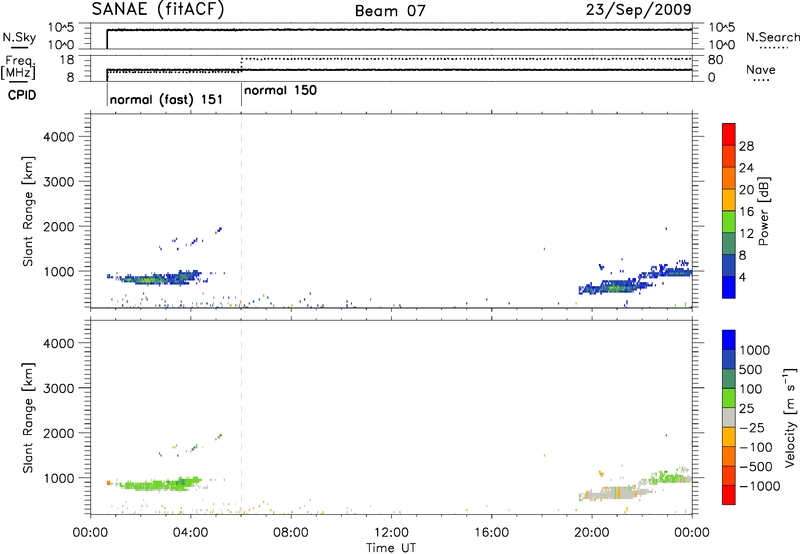Click the '28' power scale value
This screenshot has width=800, height=554.
745,146
